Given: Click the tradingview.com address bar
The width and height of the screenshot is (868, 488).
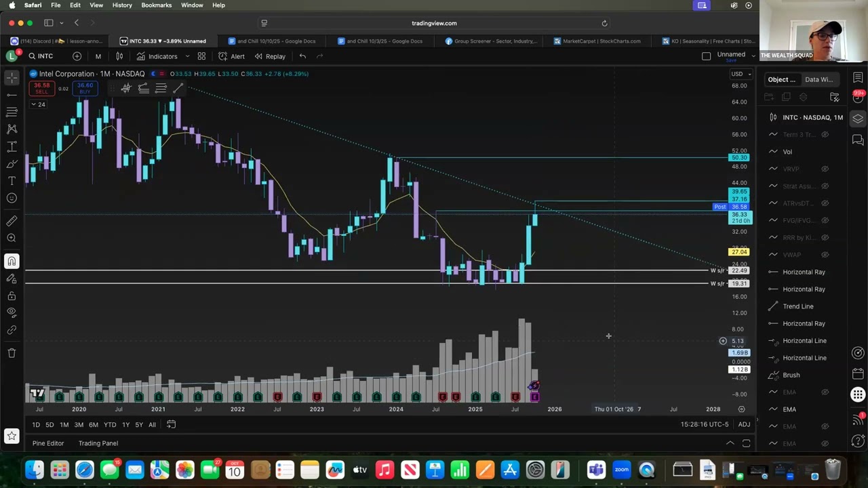Looking at the screenshot, I should pyautogui.click(x=434, y=23).
